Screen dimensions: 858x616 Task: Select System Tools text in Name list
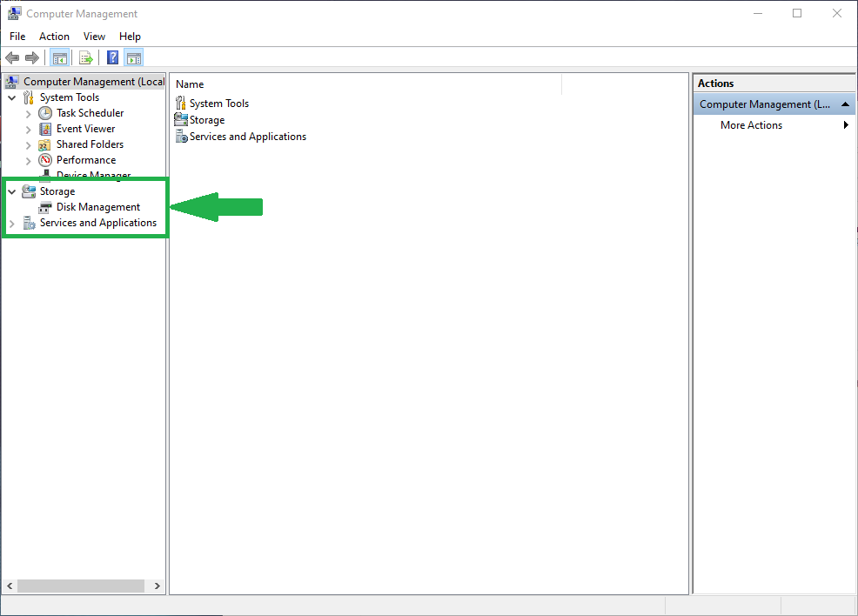point(219,103)
